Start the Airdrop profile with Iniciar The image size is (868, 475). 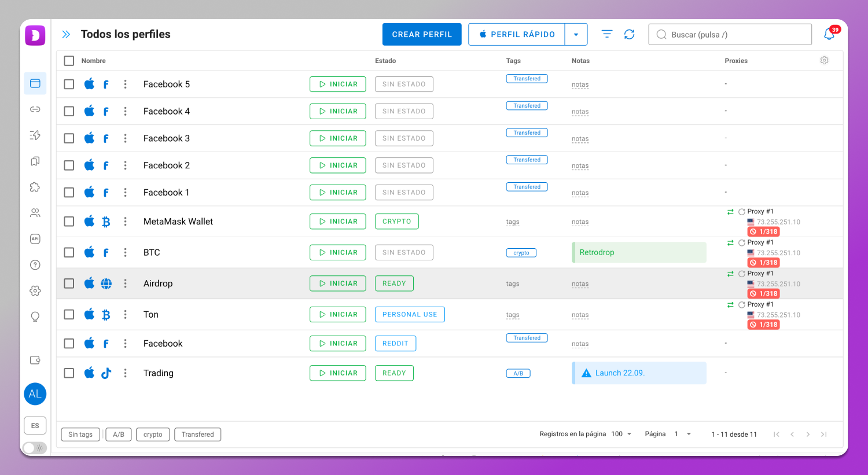338,283
